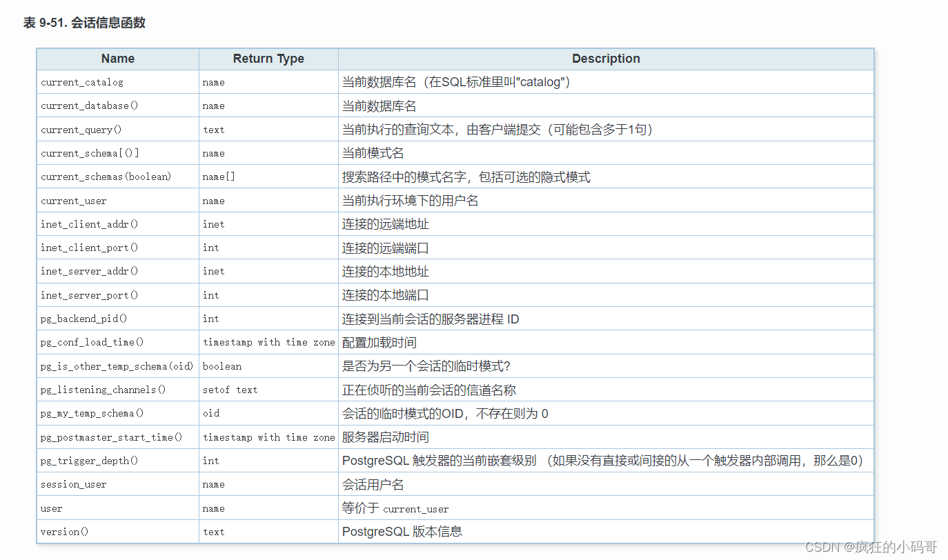Select the pg_postmaster_start_time() cell
The width and height of the screenshot is (948, 560).
pyautogui.click(x=118, y=437)
